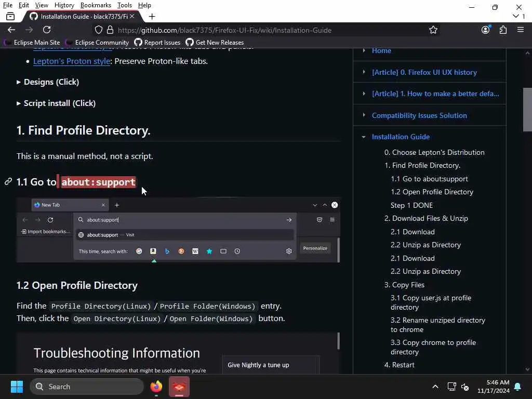Open Firefox View icon left of tabs
The image size is (532, 399).
pyautogui.click(x=10, y=16)
